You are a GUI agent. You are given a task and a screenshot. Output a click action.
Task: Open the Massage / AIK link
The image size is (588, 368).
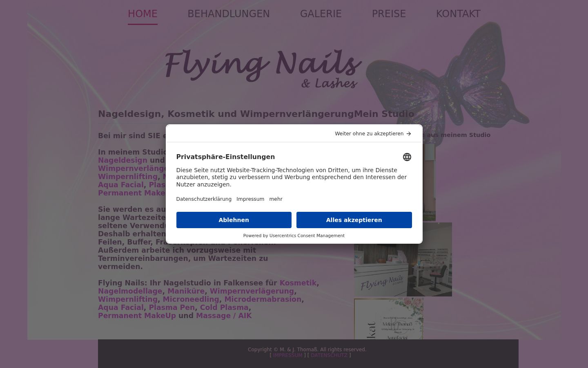click(224, 316)
